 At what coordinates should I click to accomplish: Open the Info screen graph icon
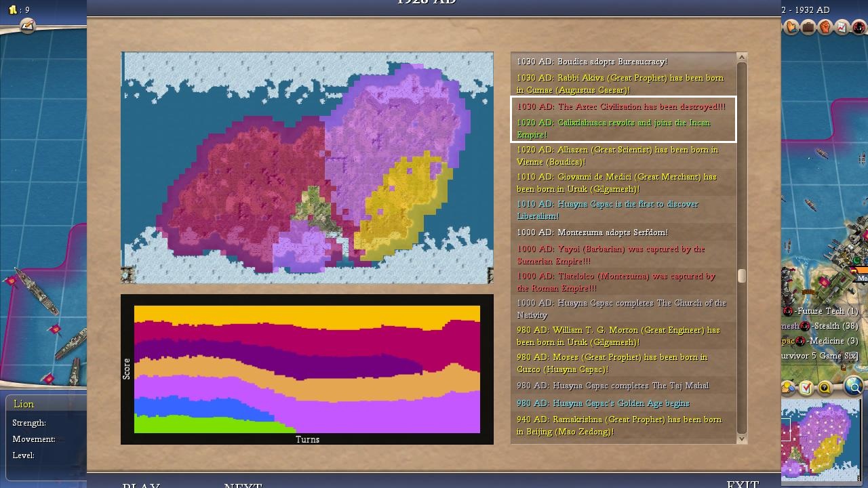click(x=842, y=27)
